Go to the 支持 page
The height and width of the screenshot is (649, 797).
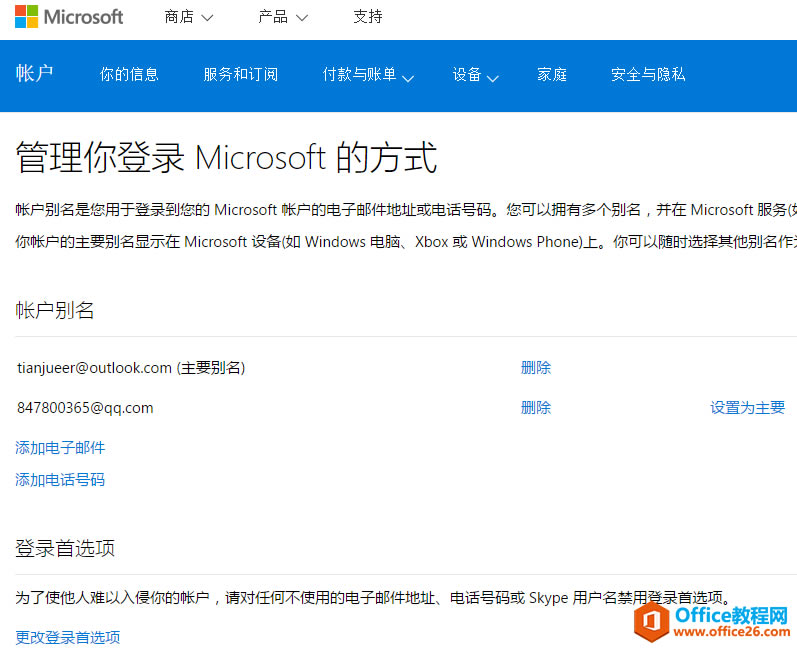pyautogui.click(x=368, y=17)
